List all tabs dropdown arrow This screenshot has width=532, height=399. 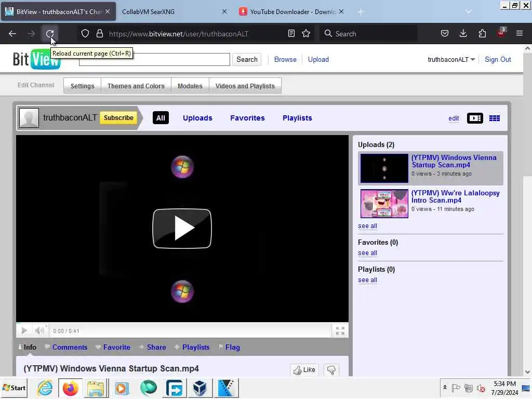click(468, 12)
